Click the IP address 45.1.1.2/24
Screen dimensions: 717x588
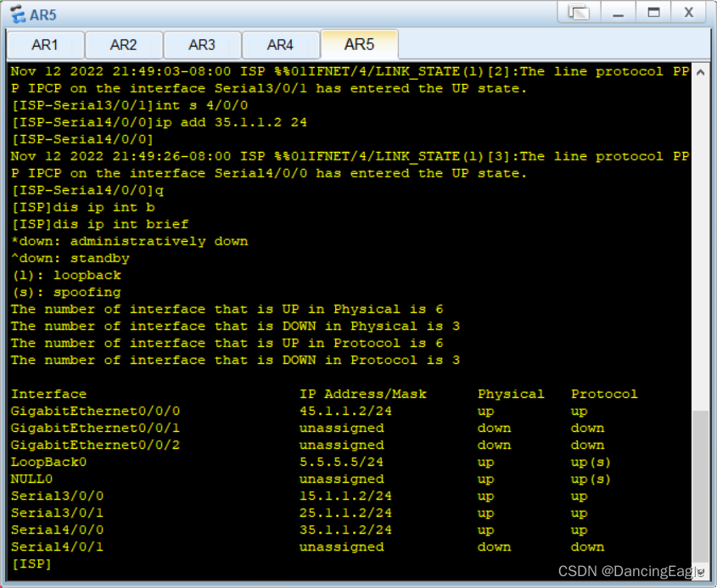[x=345, y=411]
